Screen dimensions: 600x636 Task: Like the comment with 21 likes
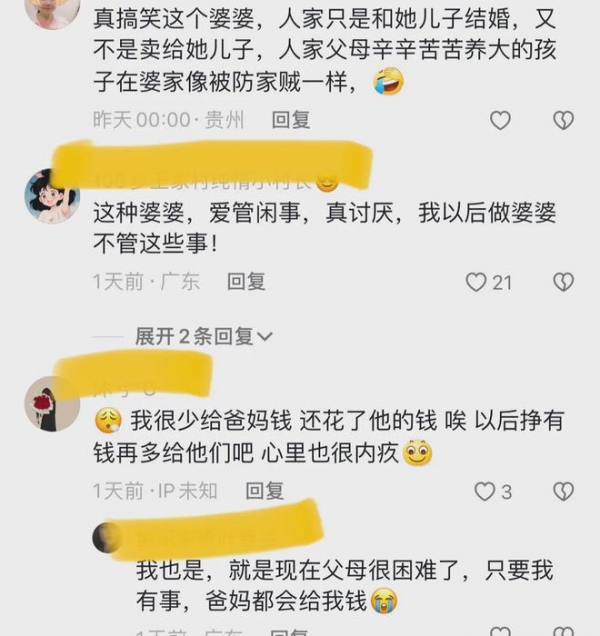coord(476,282)
